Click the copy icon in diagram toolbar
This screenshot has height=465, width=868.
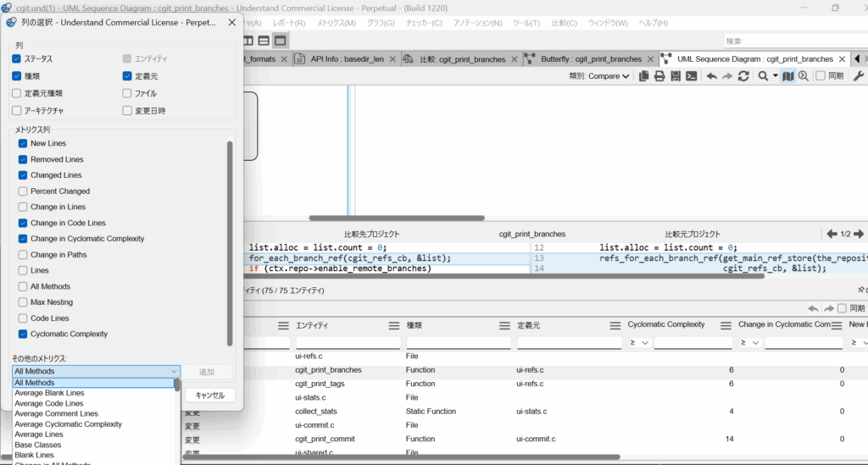pyautogui.click(x=643, y=76)
